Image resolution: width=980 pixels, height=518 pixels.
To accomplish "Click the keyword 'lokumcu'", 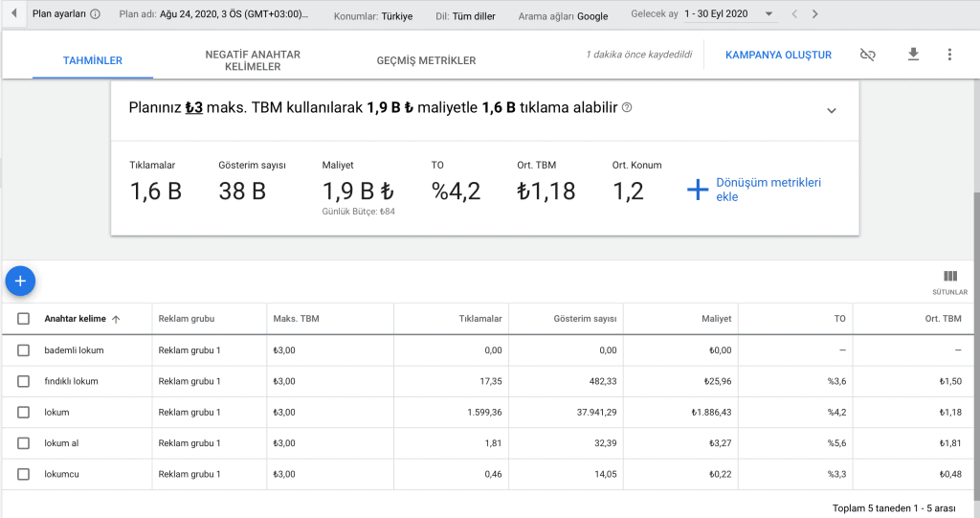I will coord(61,474).
